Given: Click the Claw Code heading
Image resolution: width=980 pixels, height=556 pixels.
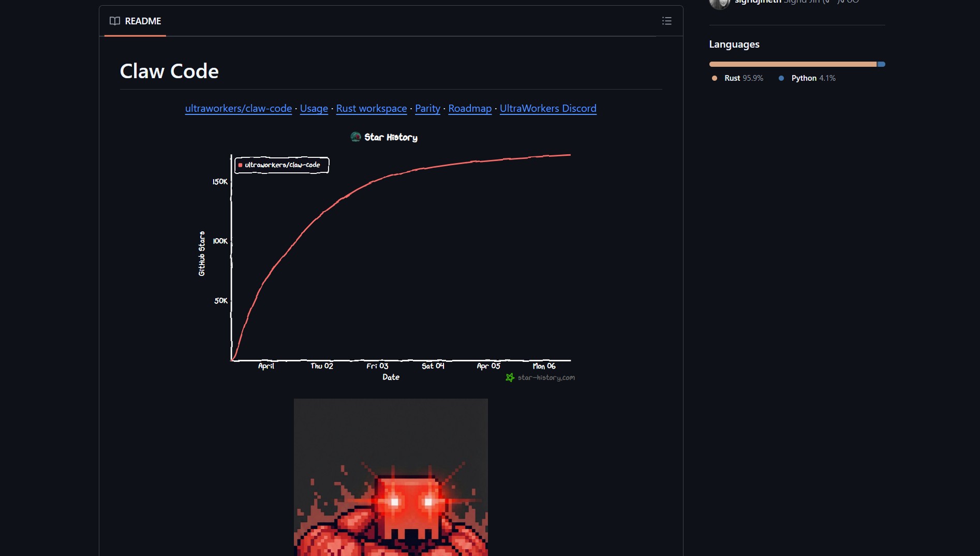Looking at the screenshot, I should (x=169, y=71).
